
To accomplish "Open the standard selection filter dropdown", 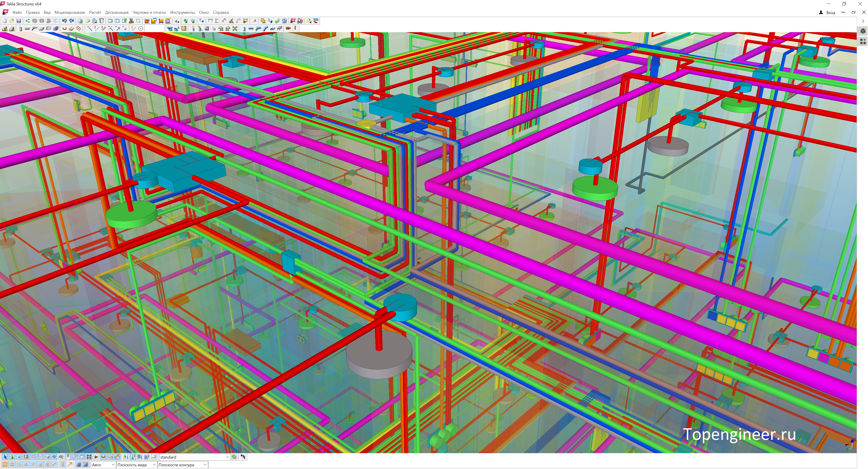I will click(x=228, y=457).
